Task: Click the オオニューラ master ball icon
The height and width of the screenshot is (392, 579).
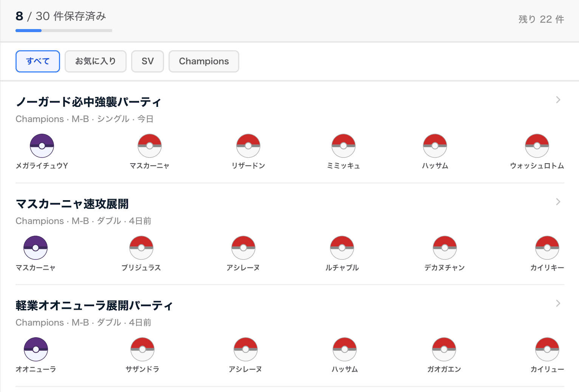Action: point(36,349)
